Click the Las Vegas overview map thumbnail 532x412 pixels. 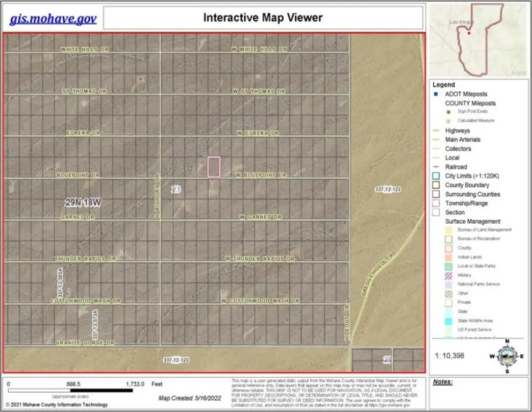(479, 39)
